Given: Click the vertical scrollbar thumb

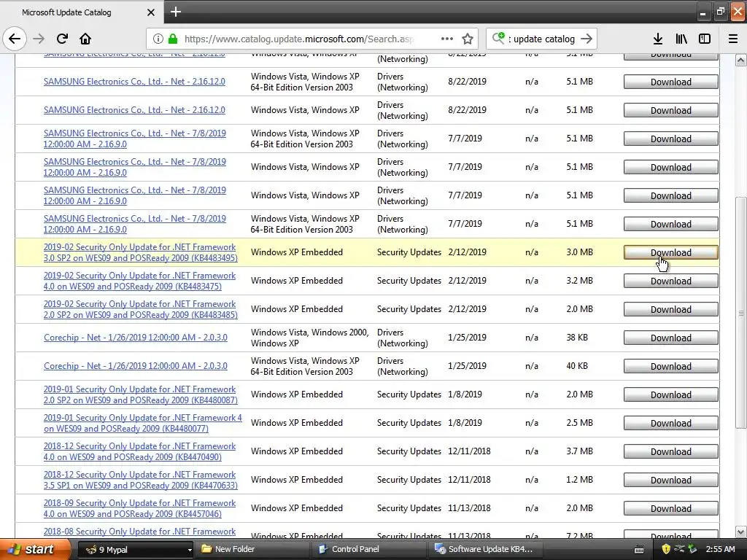Looking at the screenshot, I should pyautogui.click(x=740, y=313).
